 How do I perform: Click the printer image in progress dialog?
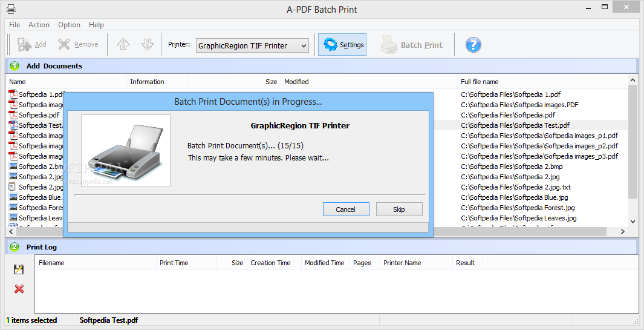[126, 151]
